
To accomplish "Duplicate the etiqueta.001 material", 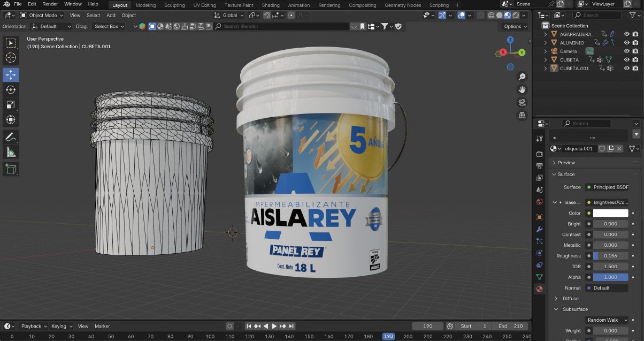I will pyautogui.click(x=611, y=148).
